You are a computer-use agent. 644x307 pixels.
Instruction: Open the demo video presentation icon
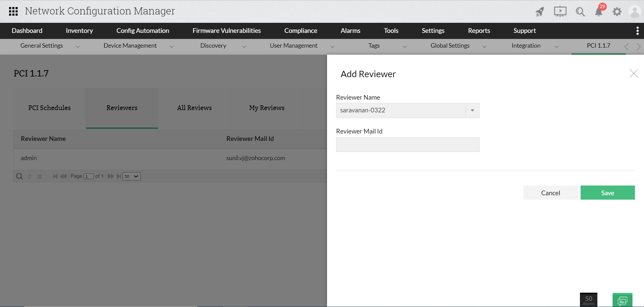560,11
